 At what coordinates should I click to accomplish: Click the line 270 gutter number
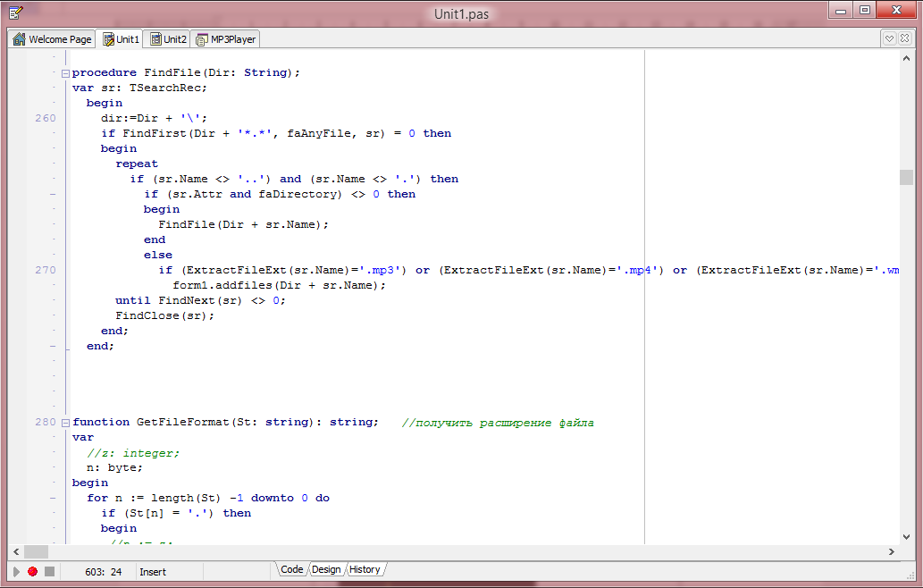click(45, 270)
